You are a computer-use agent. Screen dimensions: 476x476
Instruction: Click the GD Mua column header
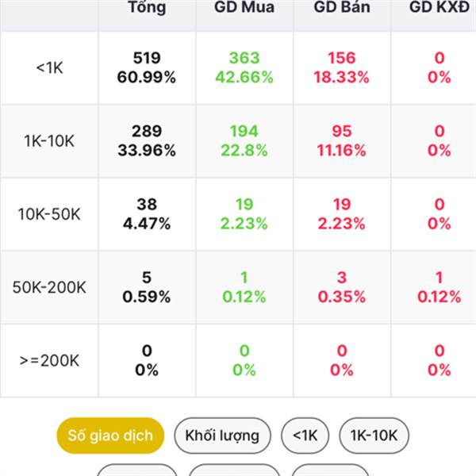244,7
